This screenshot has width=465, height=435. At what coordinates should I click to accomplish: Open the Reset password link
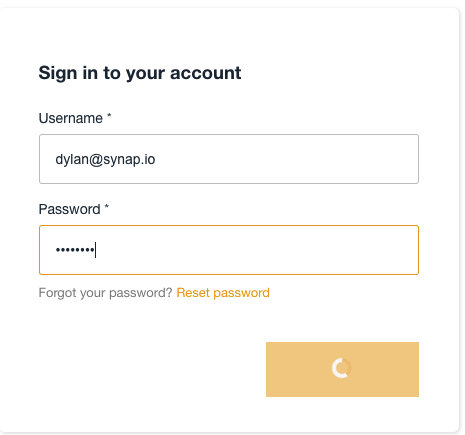(x=223, y=293)
